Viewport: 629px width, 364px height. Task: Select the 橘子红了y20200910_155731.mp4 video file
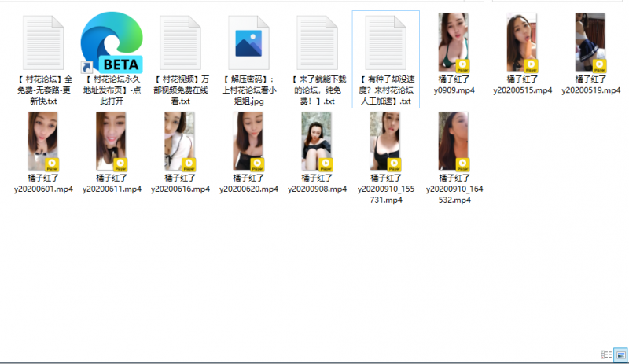coord(385,141)
